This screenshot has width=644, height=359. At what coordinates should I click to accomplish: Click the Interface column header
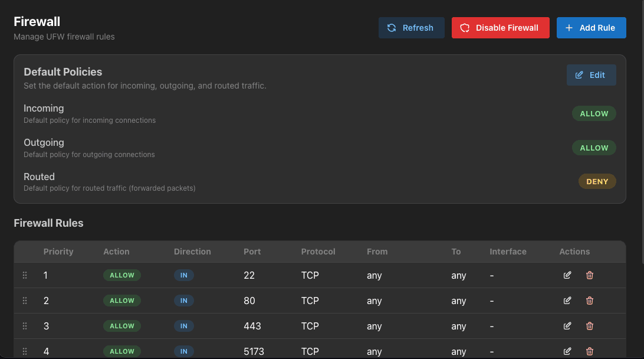pyautogui.click(x=508, y=252)
